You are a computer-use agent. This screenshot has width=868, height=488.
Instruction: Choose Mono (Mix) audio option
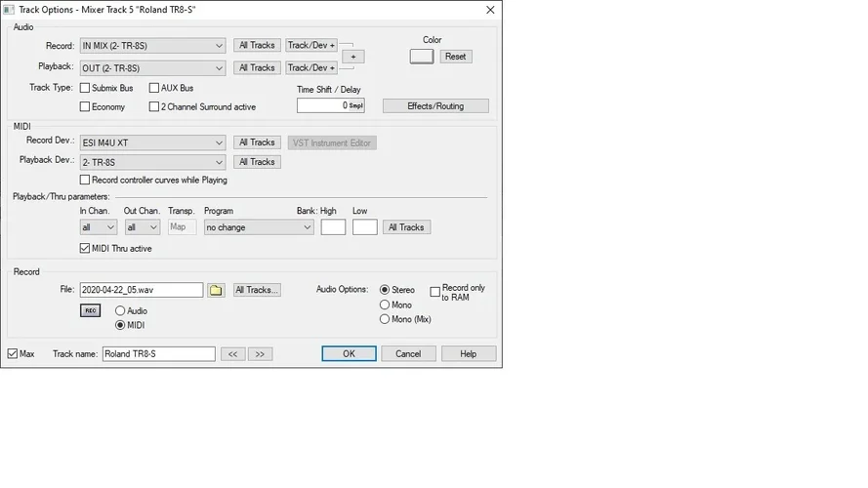pyautogui.click(x=385, y=319)
